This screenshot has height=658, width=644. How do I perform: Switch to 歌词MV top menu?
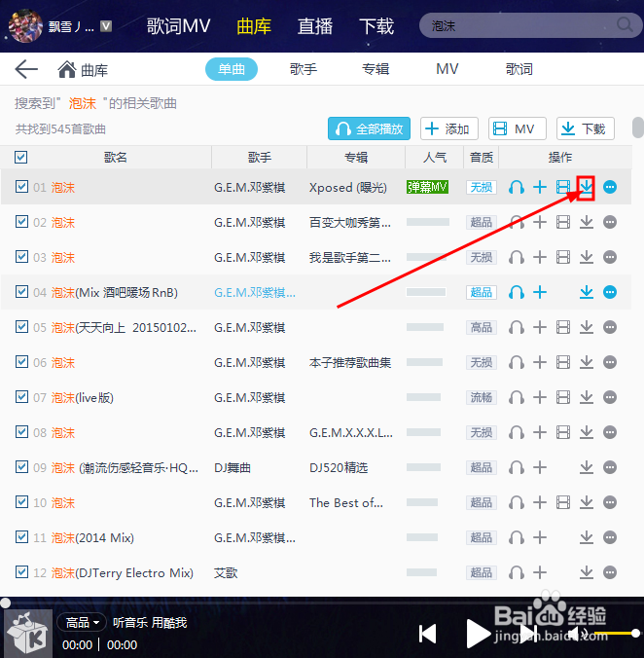pyautogui.click(x=178, y=26)
